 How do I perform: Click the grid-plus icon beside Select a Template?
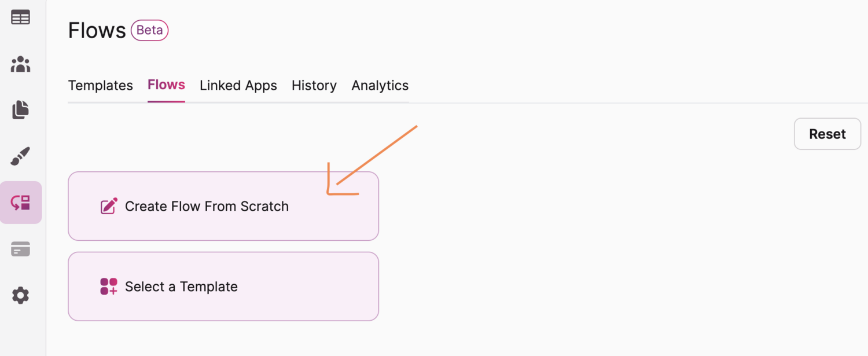(x=109, y=287)
